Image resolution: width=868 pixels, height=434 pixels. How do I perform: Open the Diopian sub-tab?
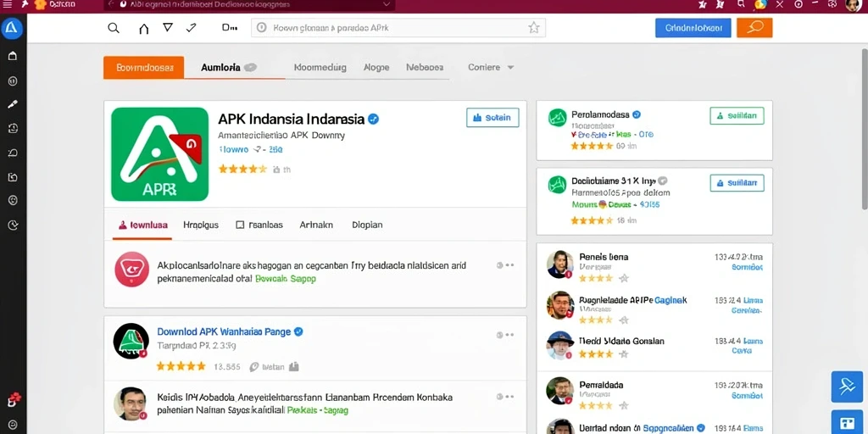tap(367, 225)
